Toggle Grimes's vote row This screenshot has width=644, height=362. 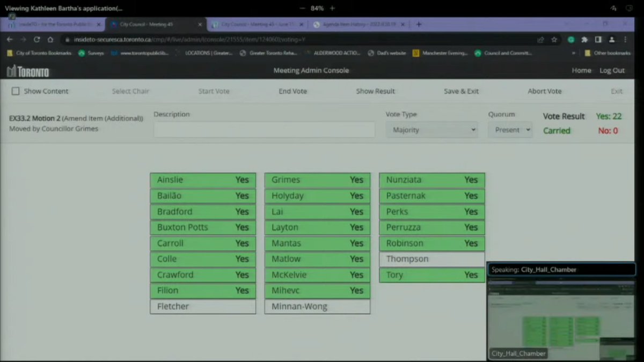point(317,180)
